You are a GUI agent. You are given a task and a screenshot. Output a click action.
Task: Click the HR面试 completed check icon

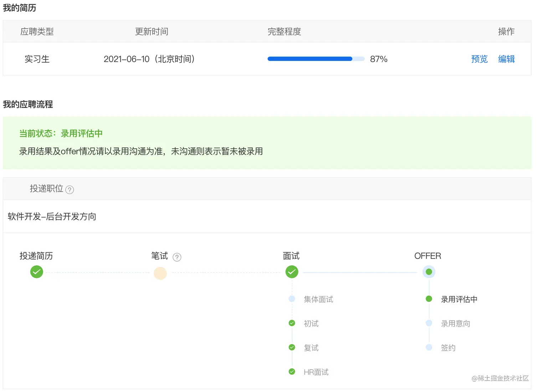click(x=292, y=371)
